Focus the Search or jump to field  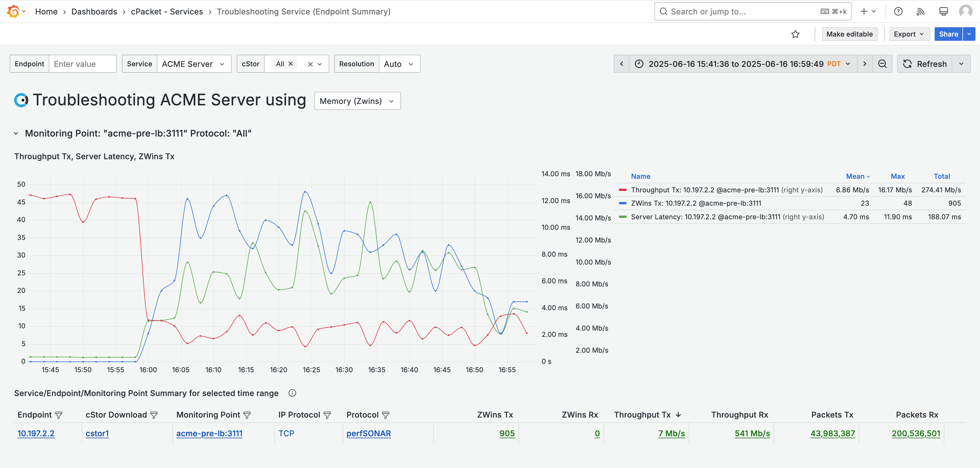click(x=753, y=11)
